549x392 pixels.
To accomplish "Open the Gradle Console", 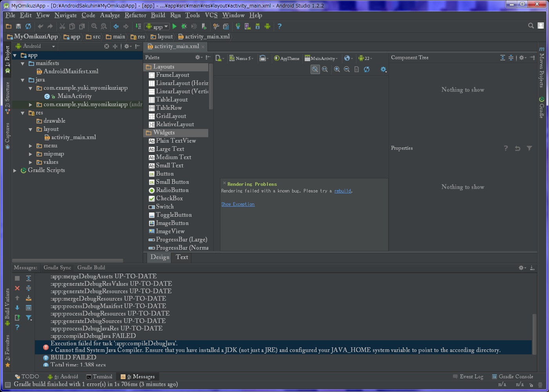I will click(513, 377).
